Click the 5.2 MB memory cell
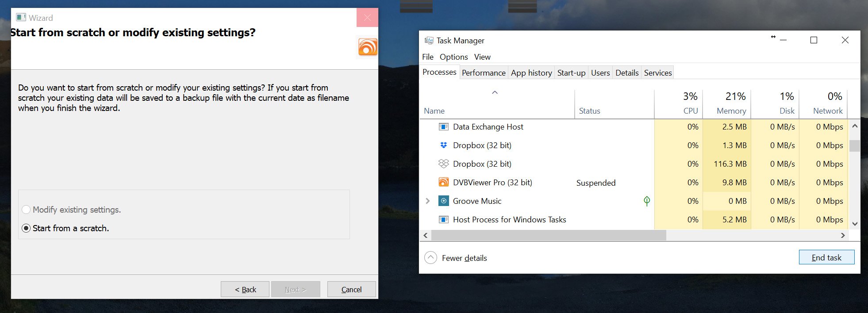This screenshot has width=868, height=313. [726, 219]
